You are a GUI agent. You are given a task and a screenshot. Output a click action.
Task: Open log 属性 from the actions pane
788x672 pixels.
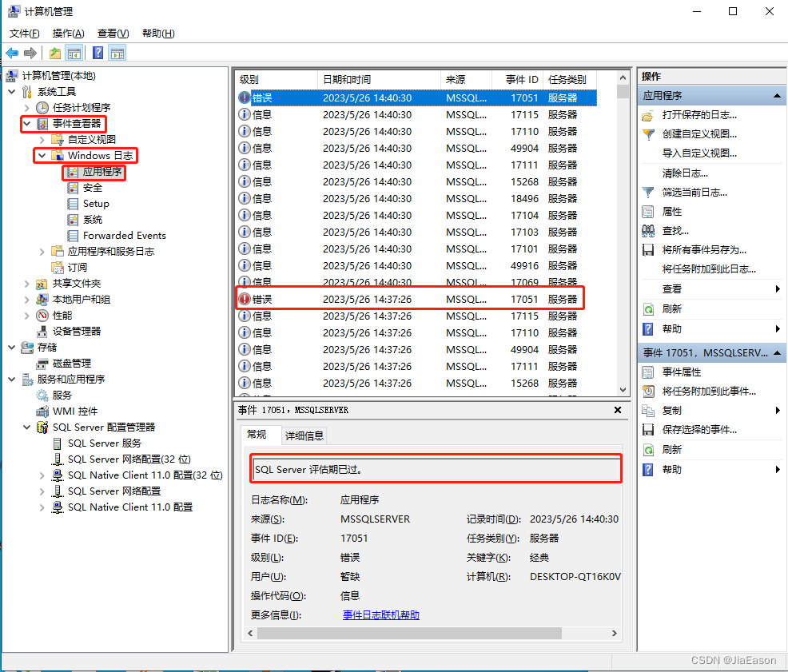click(672, 212)
